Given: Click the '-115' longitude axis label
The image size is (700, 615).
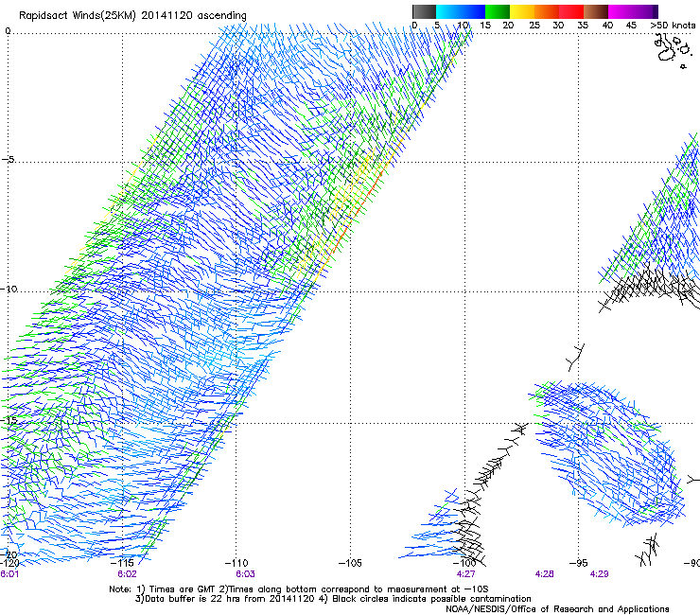Looking at the screenshot, I should click(x=122, y=563).
